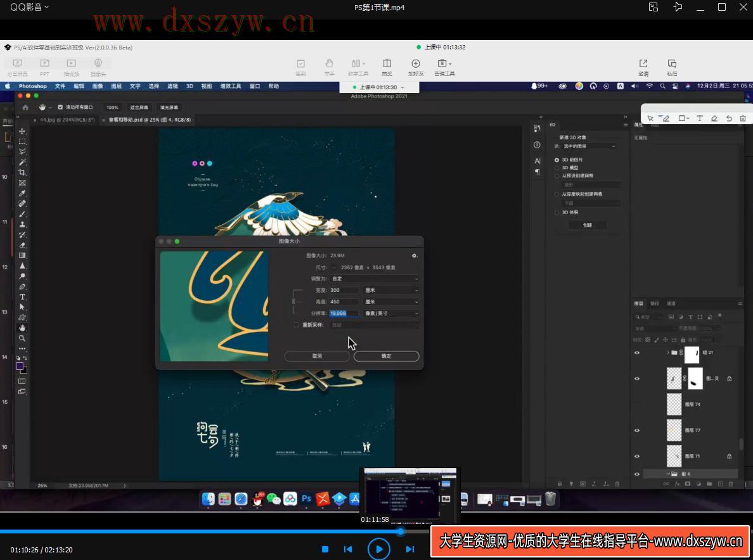This screenshot has height=560, width=753.
Task: Open the 文件 menu in Photoshop
Action: [60, 86]
